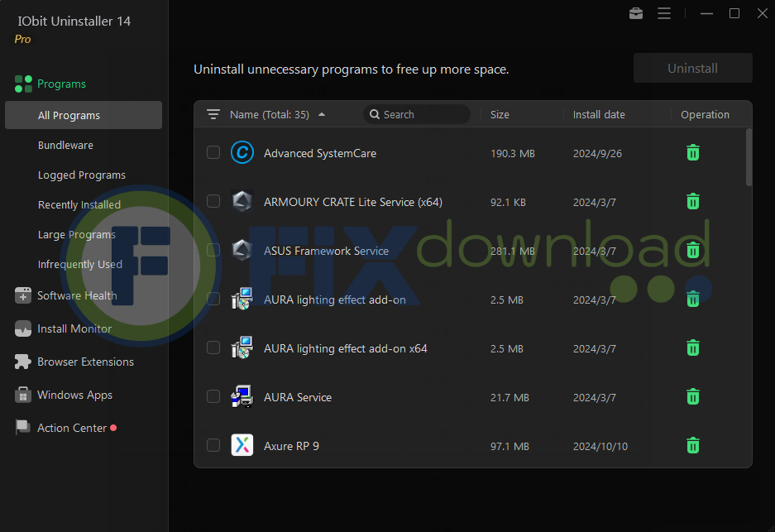Switch to Recently Installed programs

tap(79, 205)
